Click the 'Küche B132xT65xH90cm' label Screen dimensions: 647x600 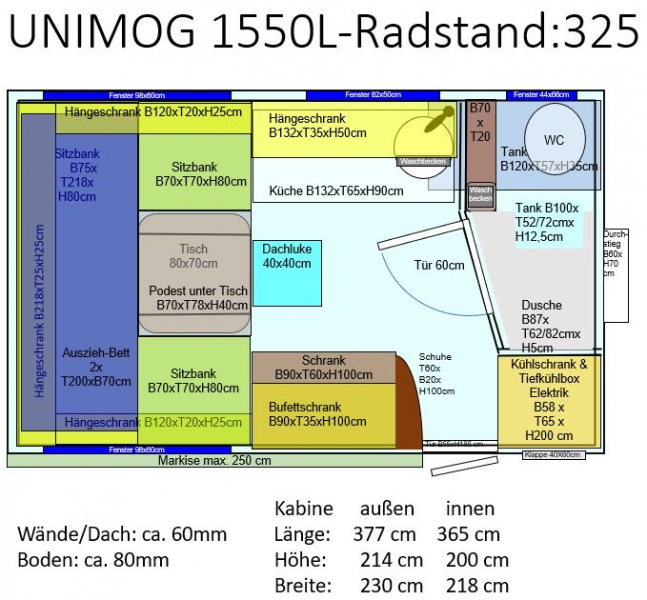(x=336, y=191)
